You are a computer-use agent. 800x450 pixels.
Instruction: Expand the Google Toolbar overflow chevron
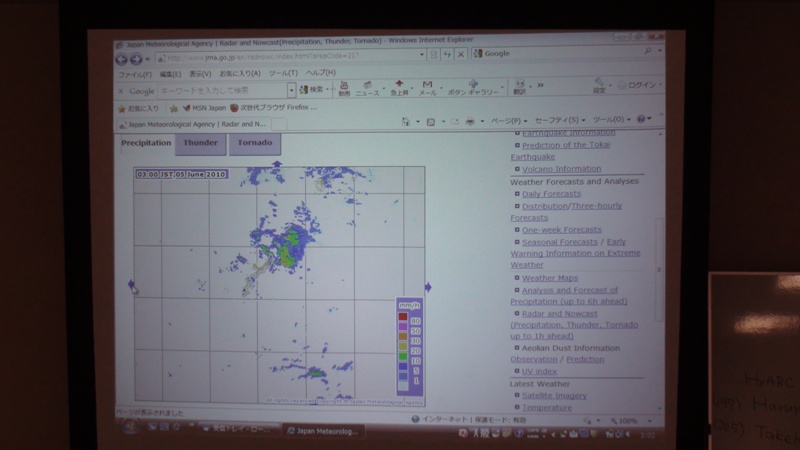pos(540,85)
